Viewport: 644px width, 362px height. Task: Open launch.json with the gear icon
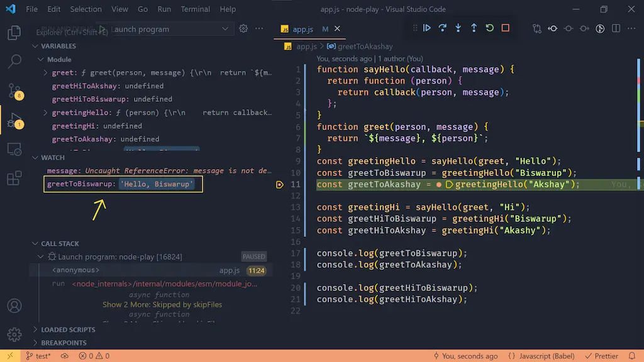243,29
